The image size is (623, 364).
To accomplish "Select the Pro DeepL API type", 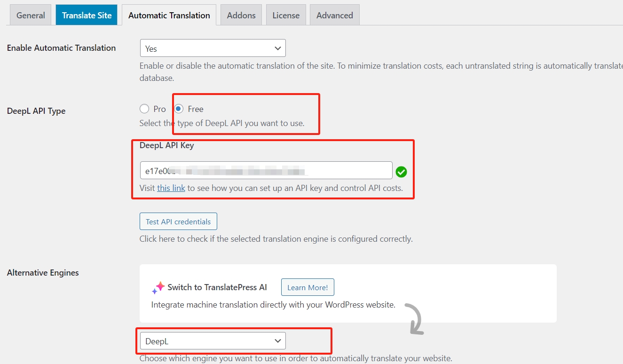I will (144, 109).
